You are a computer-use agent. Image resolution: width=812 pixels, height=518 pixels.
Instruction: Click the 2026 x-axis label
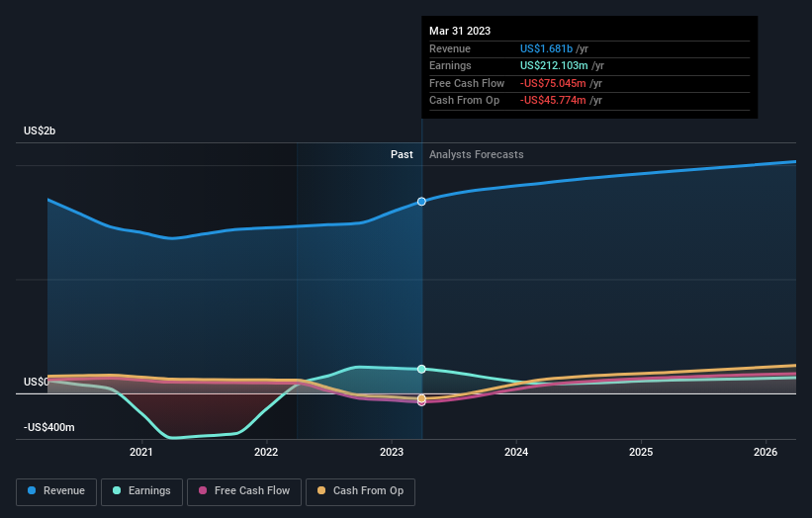(x=766, y=453)
